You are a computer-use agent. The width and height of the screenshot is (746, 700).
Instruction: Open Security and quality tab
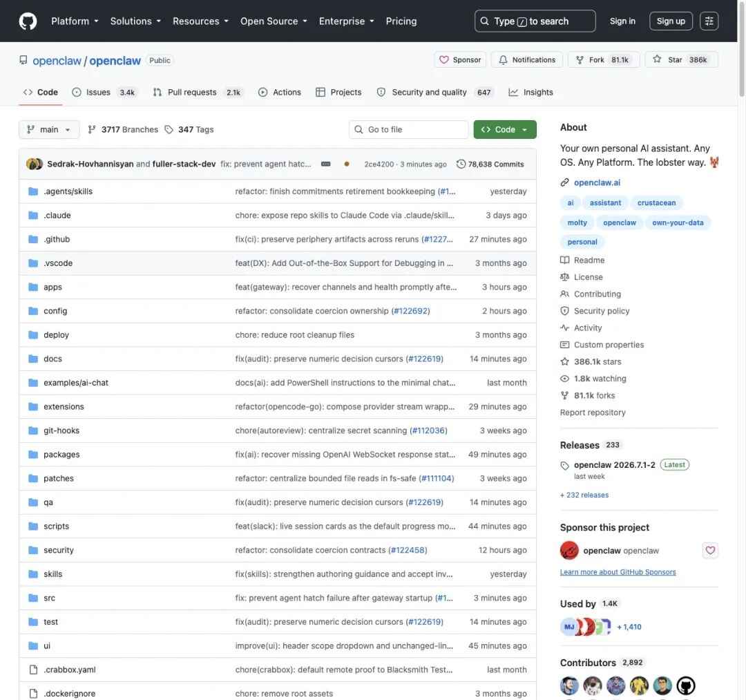point(435,93)
